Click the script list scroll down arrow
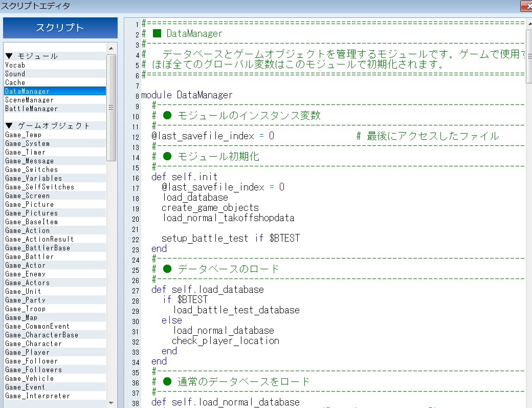The height and width of the screenshot is (408, 532). tap(111, 403)
